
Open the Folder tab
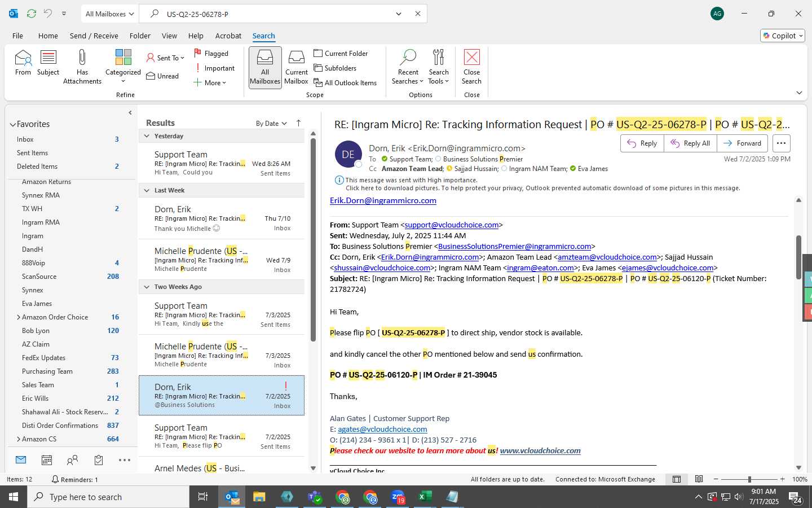140,36
